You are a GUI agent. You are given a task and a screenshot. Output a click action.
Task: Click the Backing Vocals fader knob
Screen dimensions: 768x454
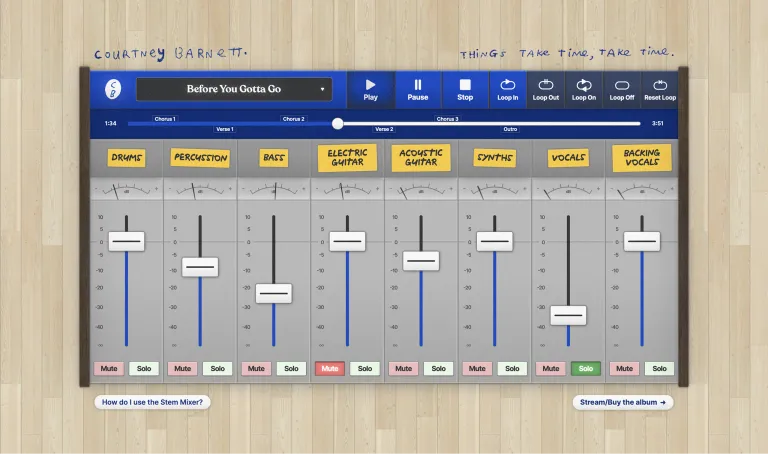pyautogui.click(x=642, y=241)
